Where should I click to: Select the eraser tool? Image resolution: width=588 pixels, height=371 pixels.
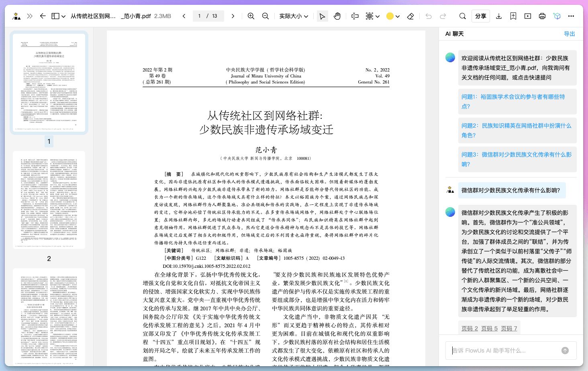(x=410, y=16)
